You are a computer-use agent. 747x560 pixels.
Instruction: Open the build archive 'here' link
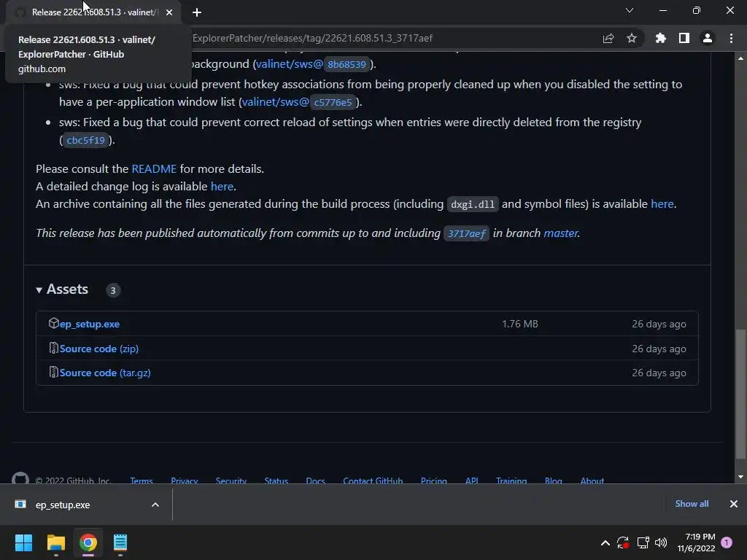tap(662, 204)
